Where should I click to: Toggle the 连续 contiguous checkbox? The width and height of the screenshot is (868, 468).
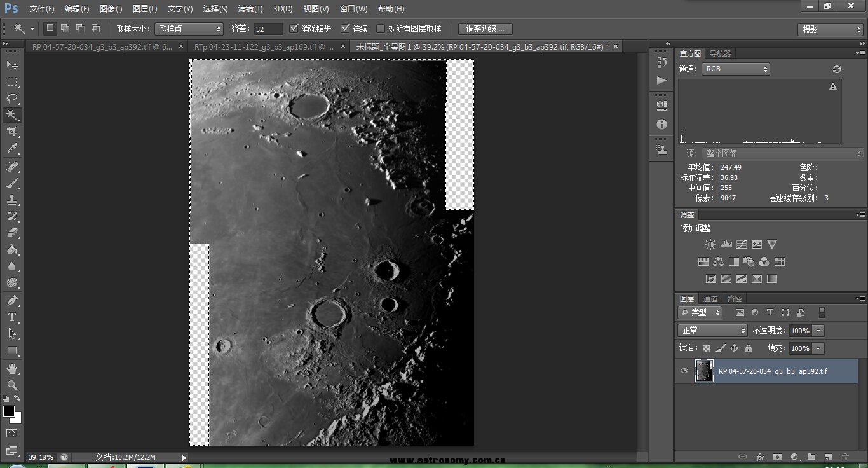coord(346,29)
